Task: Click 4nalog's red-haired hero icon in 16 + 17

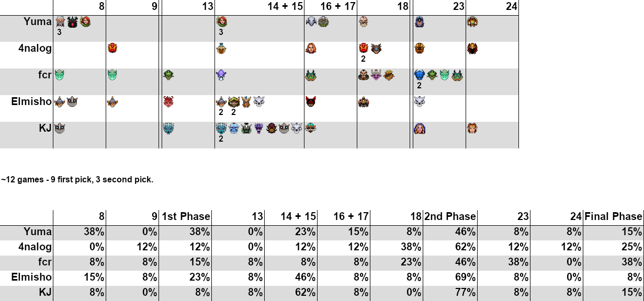Action: [x=311, y=49]
